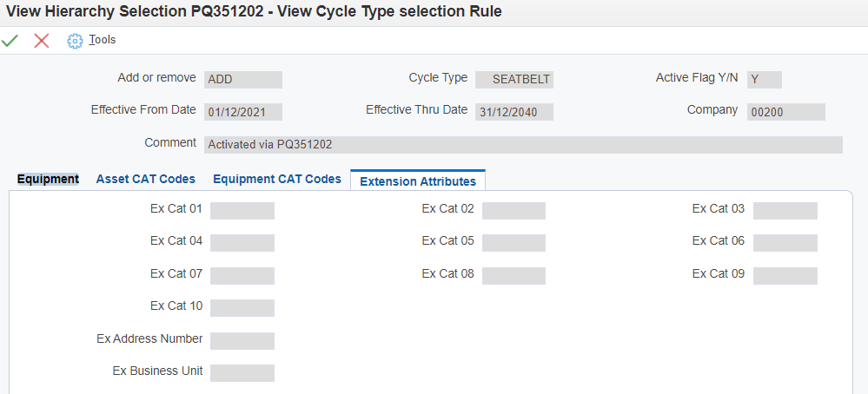The width and height of the screenshot is (868, 394).
Task: Open the Tools menu
Action: tap(102, 40)
